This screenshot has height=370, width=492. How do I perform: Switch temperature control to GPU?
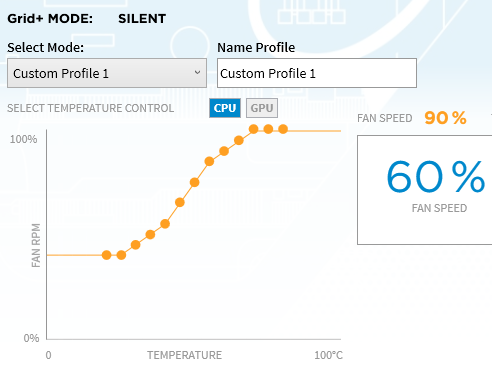click(x=262, y=108)
